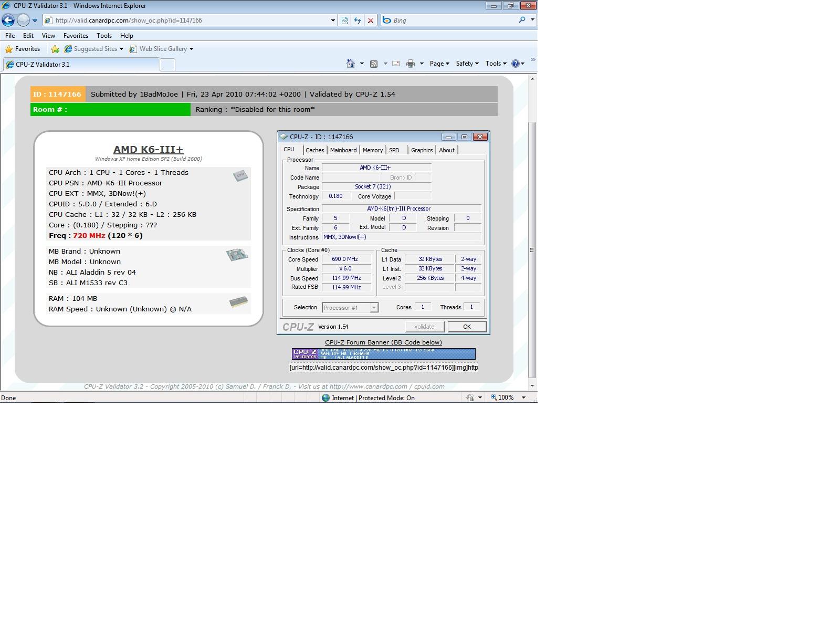Click the vertical scrollbar up arrow

pos(532,79)
